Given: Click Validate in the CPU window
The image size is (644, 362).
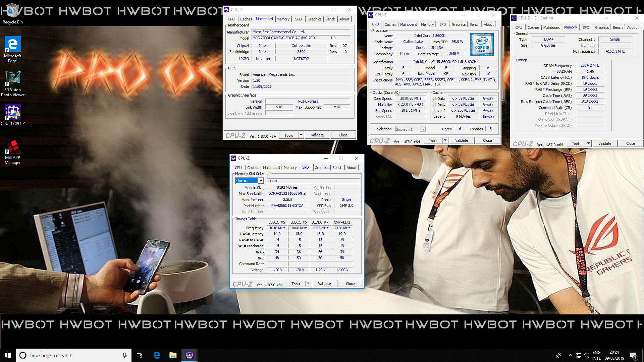Looking at the screenshot, I should (x=462, y=140).
